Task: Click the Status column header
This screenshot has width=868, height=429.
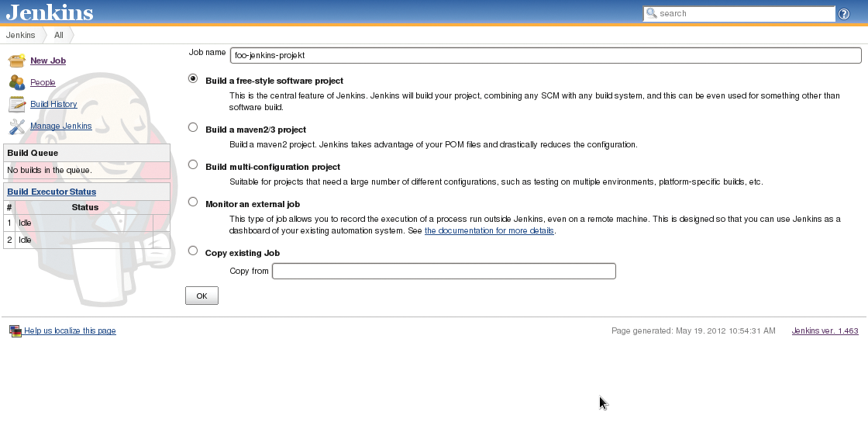Action: click(84, 207)
